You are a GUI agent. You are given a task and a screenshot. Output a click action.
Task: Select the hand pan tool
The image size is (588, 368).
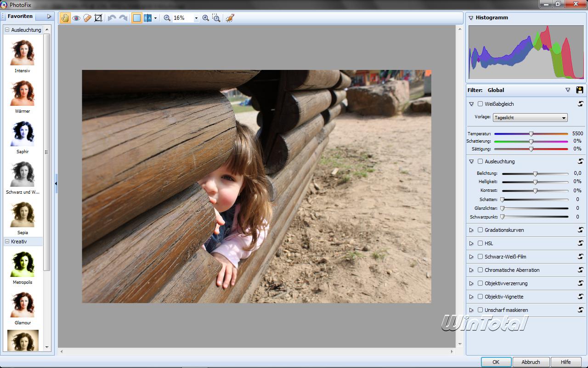(x=65, y=18)
